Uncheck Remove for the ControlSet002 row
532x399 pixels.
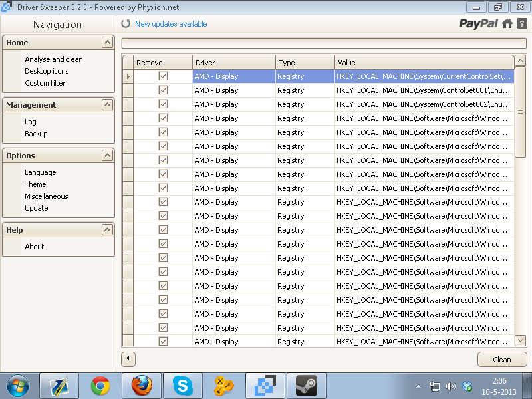point(163,104)
